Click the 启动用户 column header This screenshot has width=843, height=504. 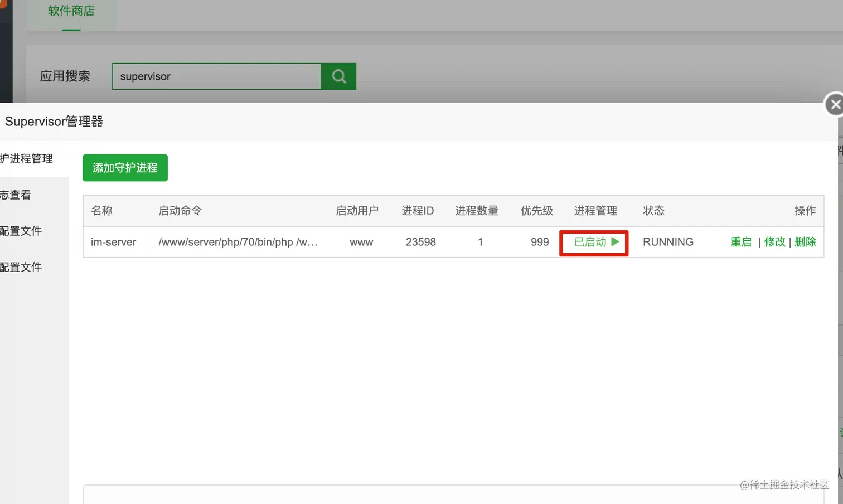(357, 211)
